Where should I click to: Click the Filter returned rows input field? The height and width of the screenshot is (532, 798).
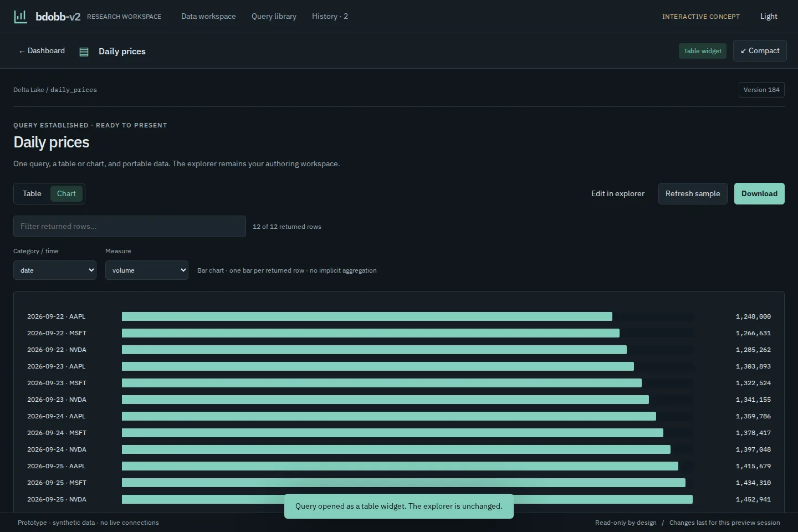click(130, 227)
